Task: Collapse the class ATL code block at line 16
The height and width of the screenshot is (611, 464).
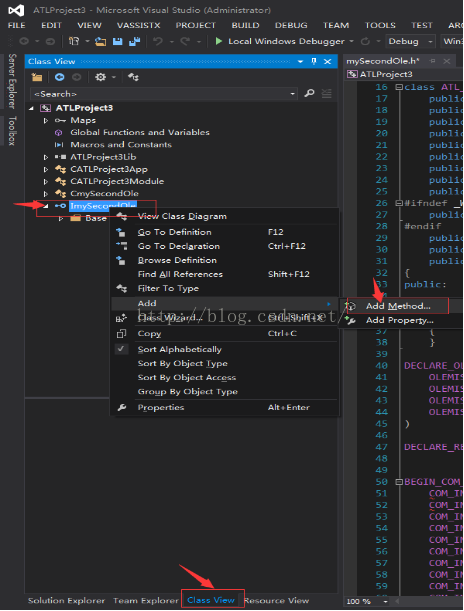Action: [399, 87]
